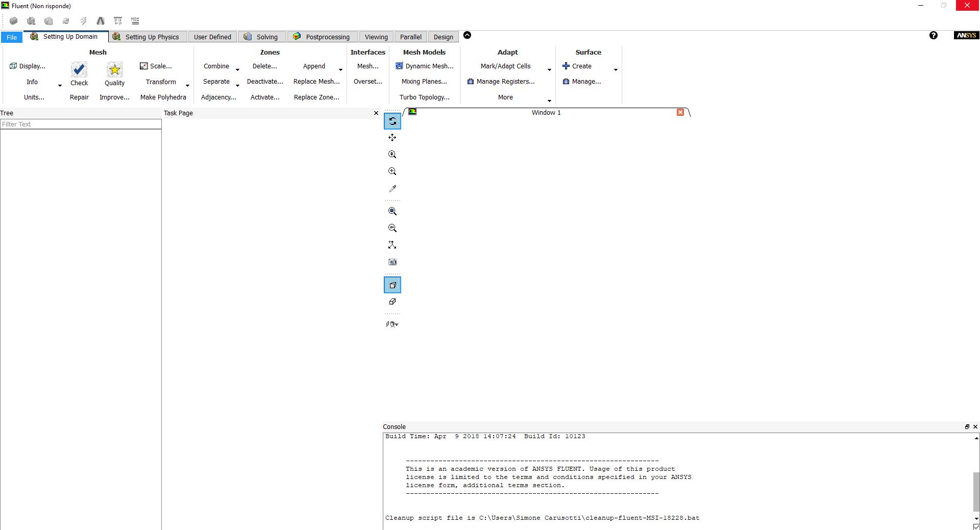
Task: Click the axis orientation triad icon
Action: [x=393, y=245]
